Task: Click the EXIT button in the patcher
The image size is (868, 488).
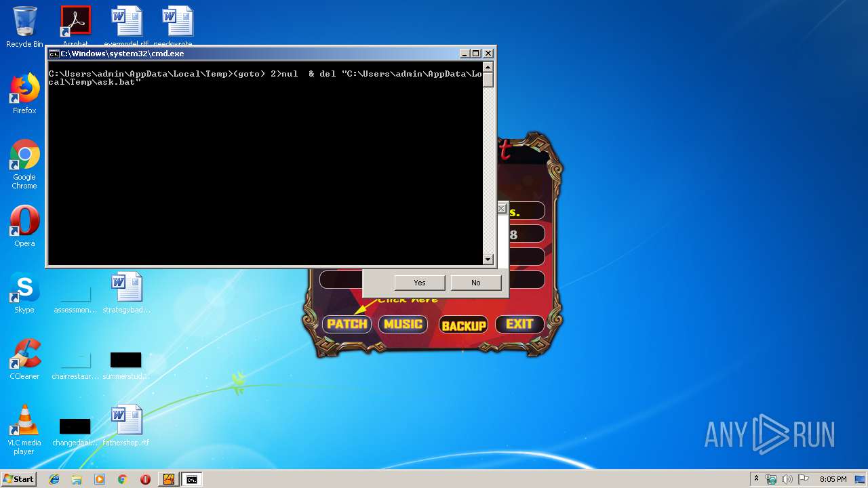Action: 519,324
